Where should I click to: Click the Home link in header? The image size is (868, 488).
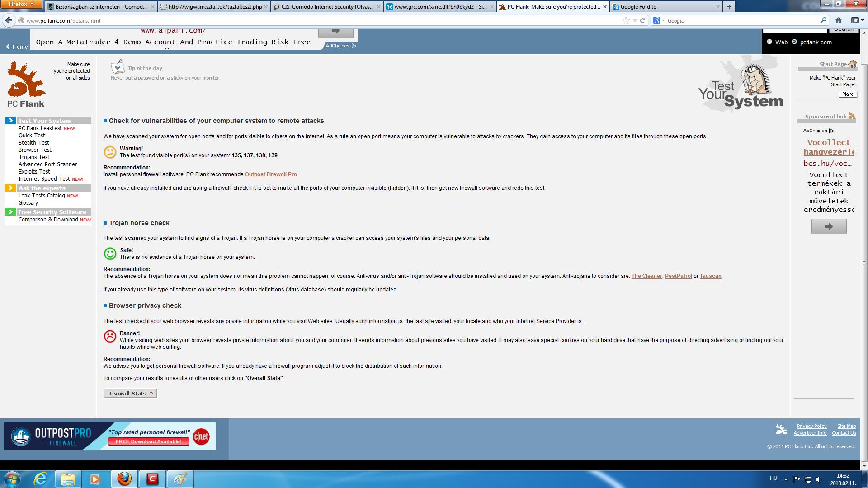pyautogui.click(x=17, y=47)
